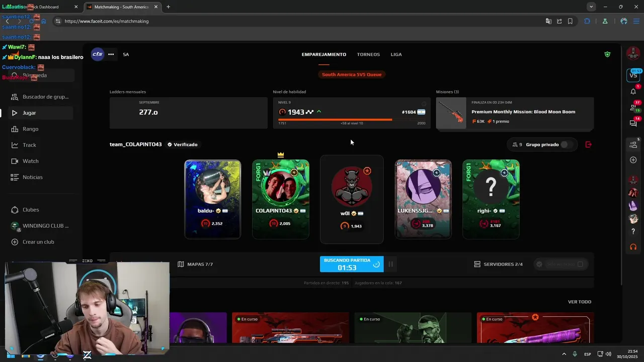Toggle the Grupo privado switch
Screen dimensions: 644x362
coord(567,145)
